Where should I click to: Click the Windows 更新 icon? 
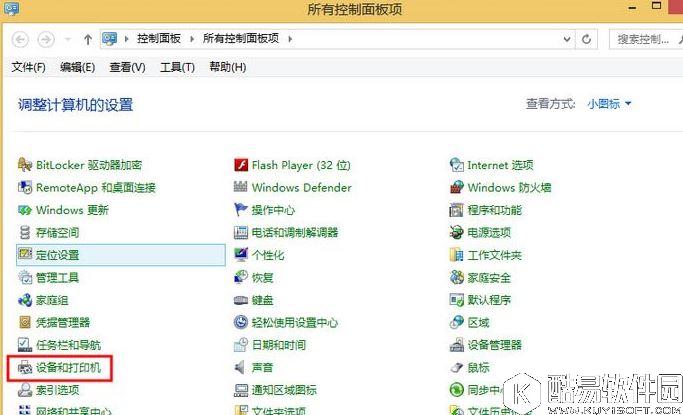[x=25, y=210]
